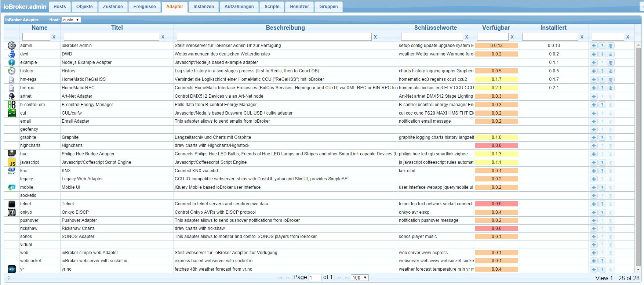The image size is (644, 285).
Task: Go to the Instanzen tab
Action: pyautogui.click(x=204, y=7)
